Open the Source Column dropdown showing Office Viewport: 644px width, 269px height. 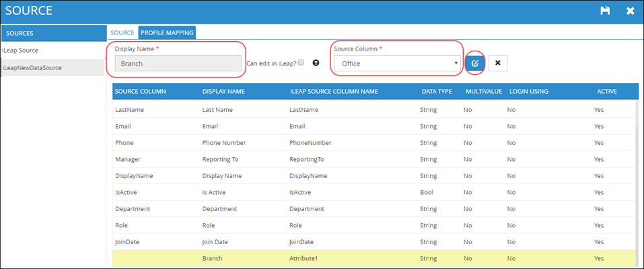coord(397,63)
